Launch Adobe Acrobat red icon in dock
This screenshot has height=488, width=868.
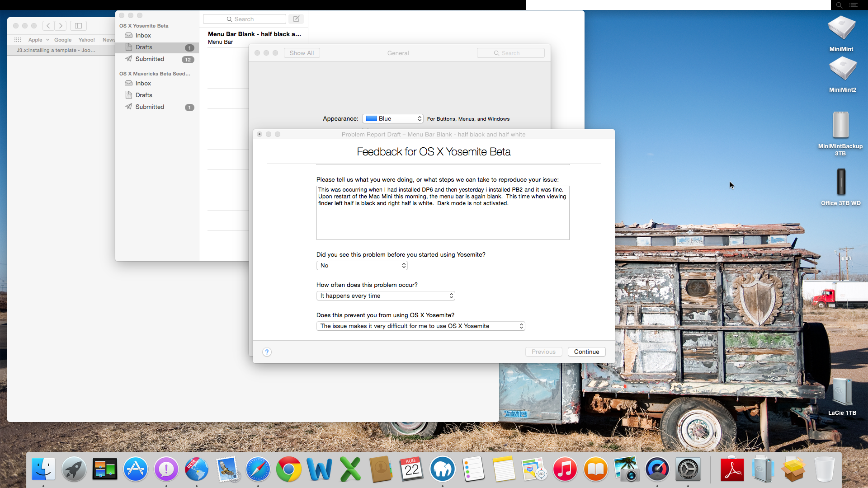tap(732, 469)
